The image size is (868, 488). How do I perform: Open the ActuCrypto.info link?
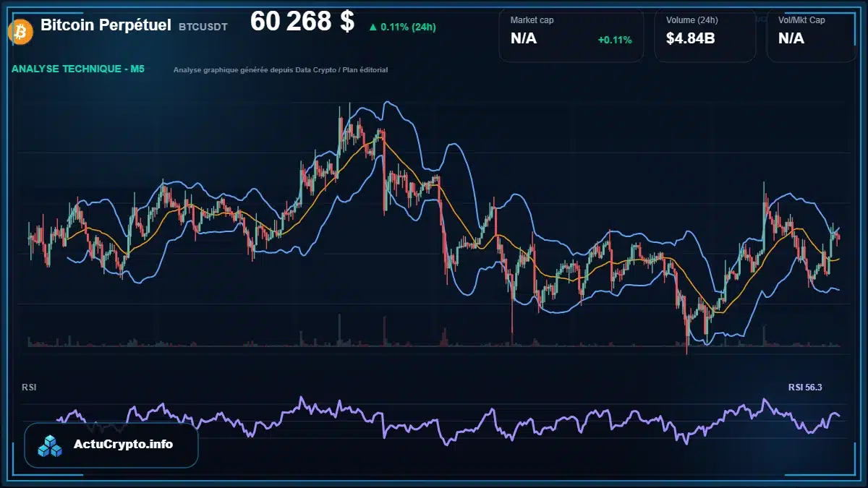click(124, 445)
